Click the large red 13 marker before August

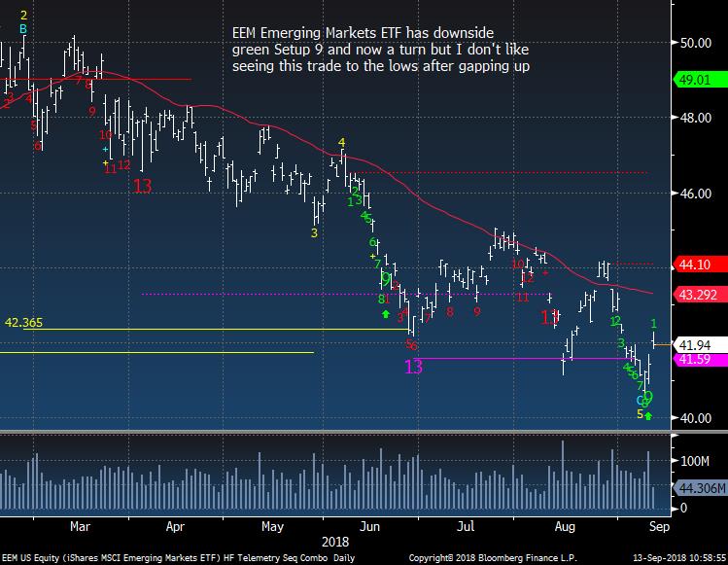[549, 318]
